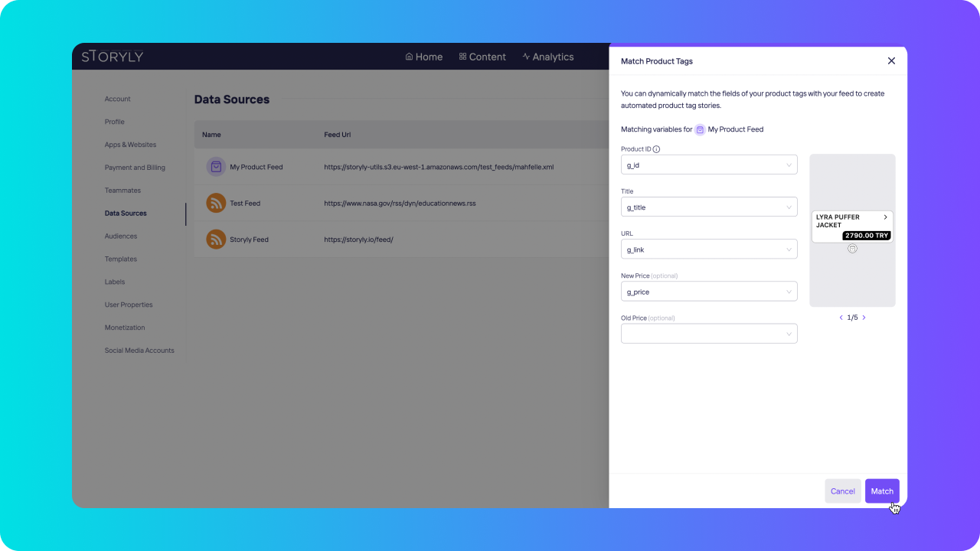Open the URL g_link dropdown
The image size is (980, 551).
pos(709,249)
